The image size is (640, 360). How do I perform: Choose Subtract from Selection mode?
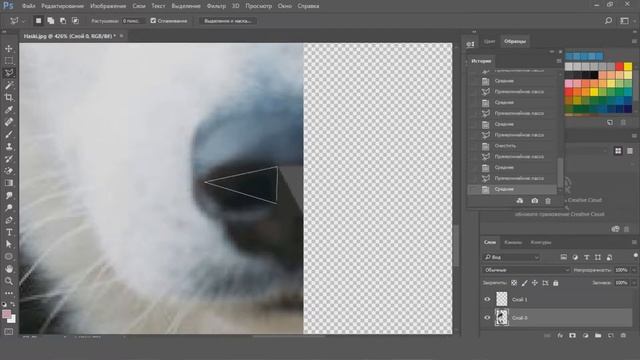click(63, 21)
